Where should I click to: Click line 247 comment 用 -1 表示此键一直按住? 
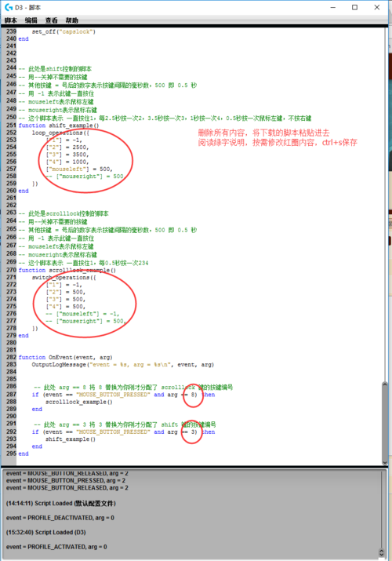coord(56,93)
